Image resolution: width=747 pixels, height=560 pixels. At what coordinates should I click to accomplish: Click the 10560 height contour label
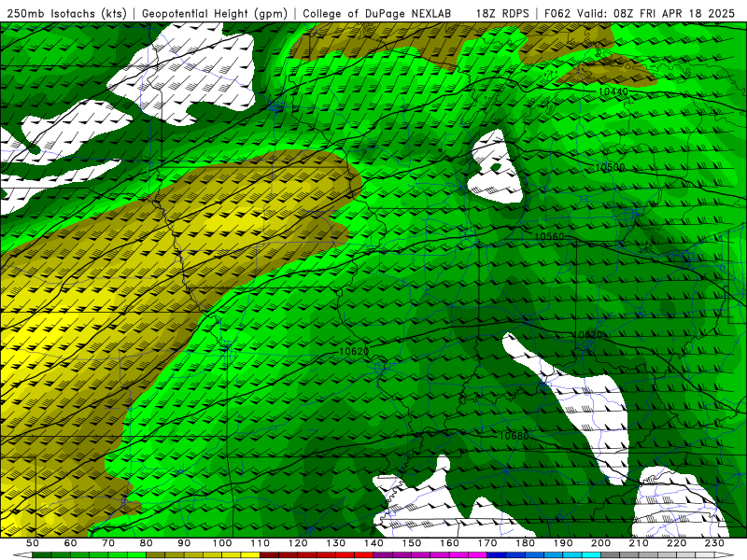point(549,237)
